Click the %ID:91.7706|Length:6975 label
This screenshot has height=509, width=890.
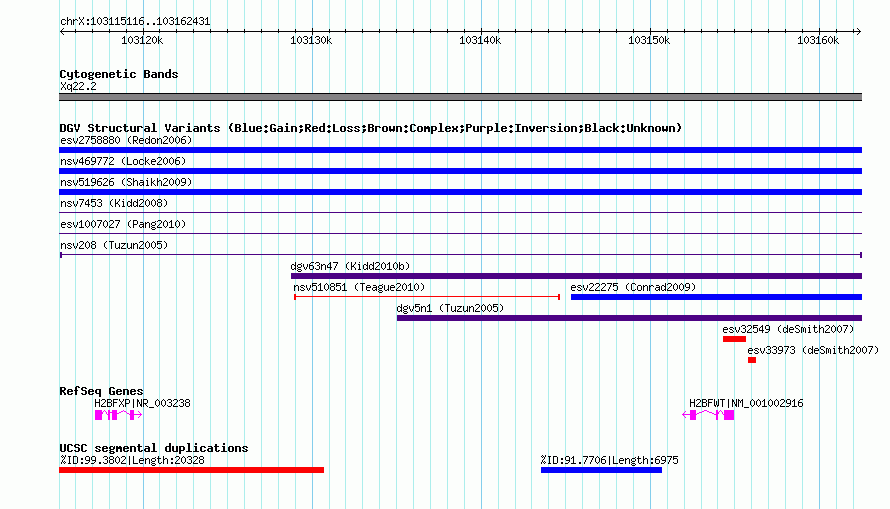click(x=609, y=460)
